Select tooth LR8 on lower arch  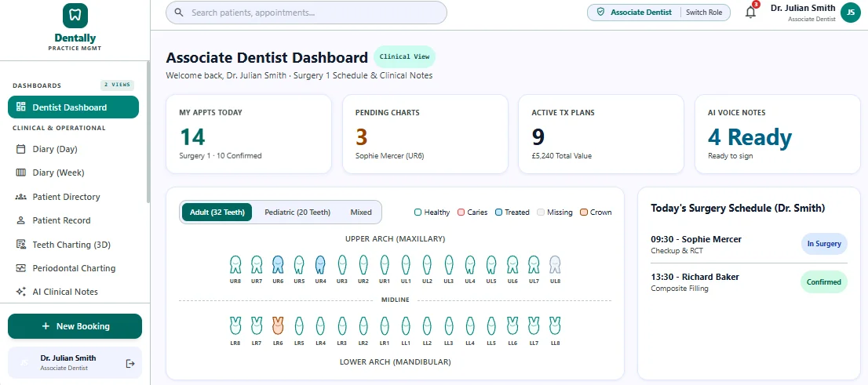pos(235,325)
